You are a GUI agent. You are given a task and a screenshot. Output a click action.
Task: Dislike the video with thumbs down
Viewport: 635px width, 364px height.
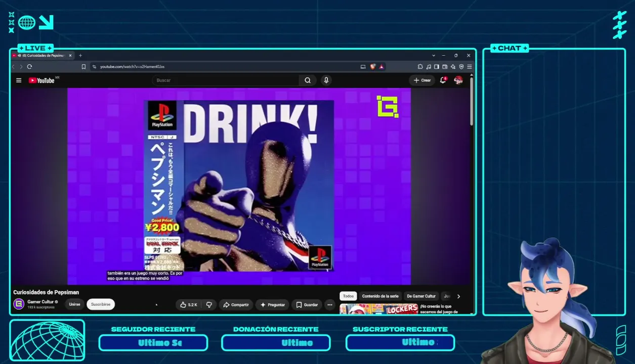209,305
